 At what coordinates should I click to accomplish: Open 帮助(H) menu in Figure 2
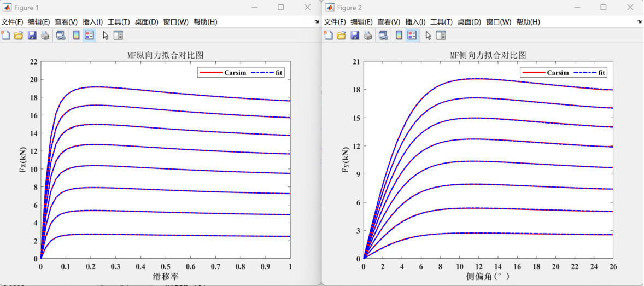pos(528,22)
